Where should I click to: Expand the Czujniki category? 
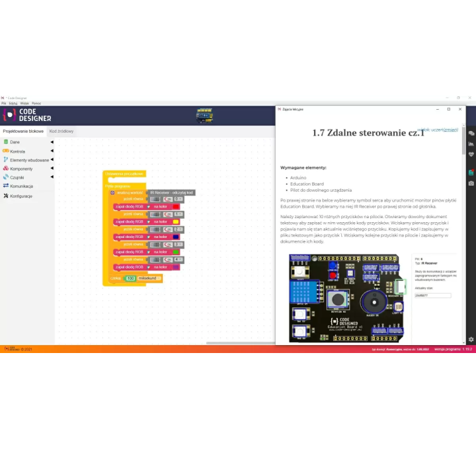pos(17,177)
